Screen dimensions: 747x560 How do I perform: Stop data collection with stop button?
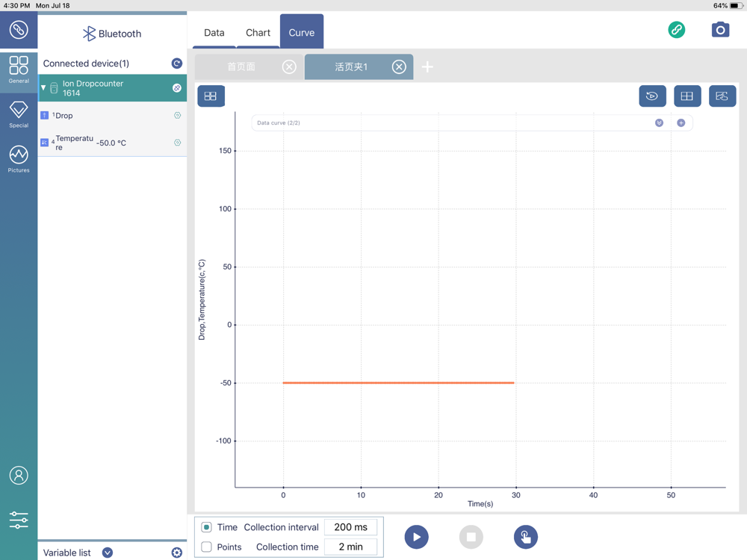[471, 537]
